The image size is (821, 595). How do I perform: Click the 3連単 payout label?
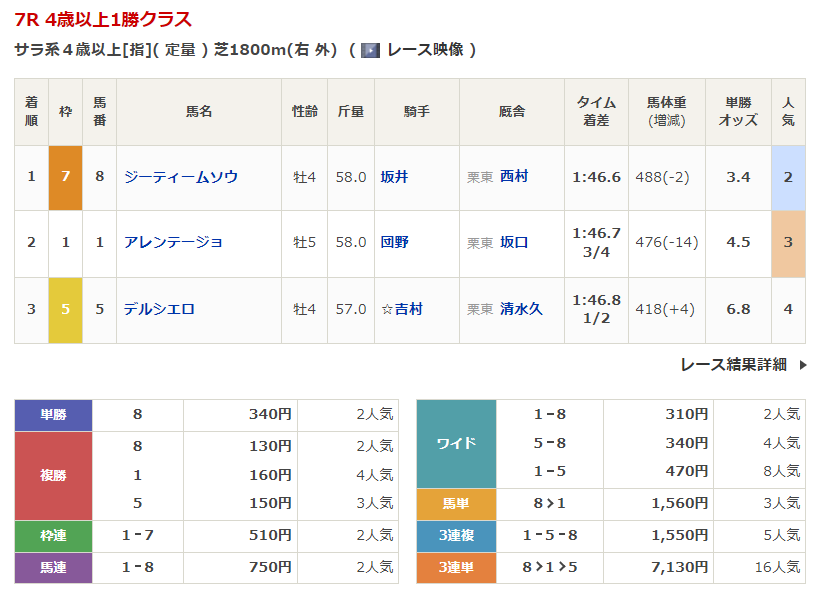[456, 567]
